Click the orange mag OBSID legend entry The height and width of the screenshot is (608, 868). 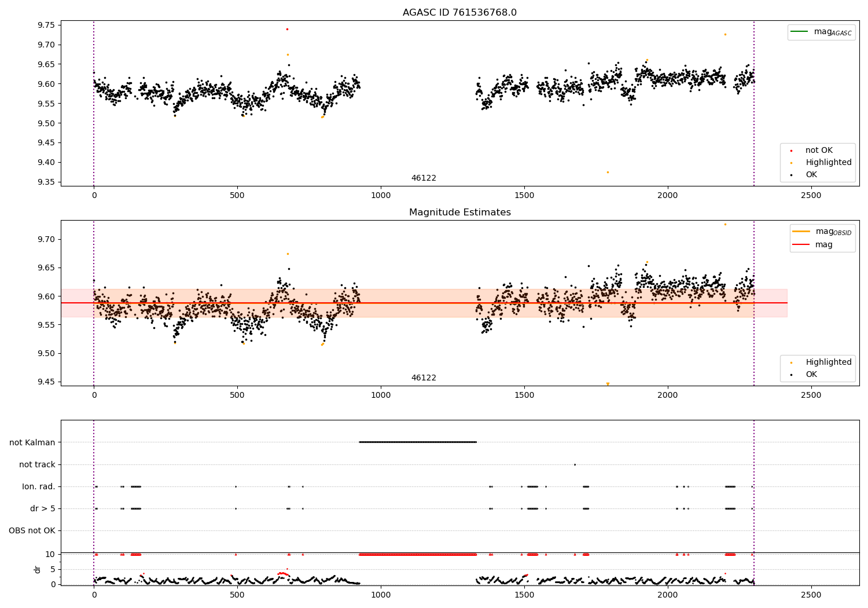[x=822, y=232]
